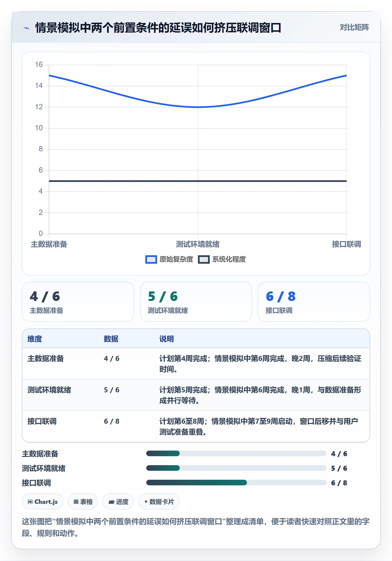Select the 接口联调 table row name
The height and width of the screenshot is (561, 392).
42,421
